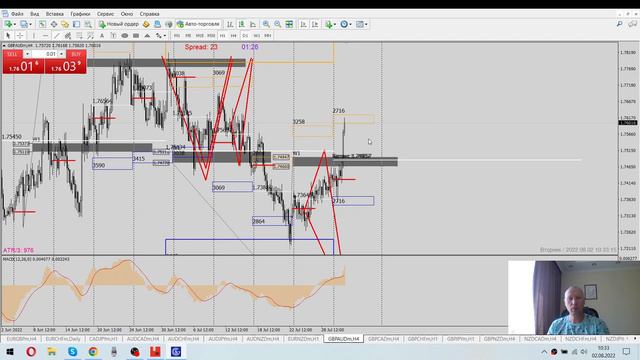Open Opera from the taskbar
This screenshot has height=360, width=640.
coord(31,351)
